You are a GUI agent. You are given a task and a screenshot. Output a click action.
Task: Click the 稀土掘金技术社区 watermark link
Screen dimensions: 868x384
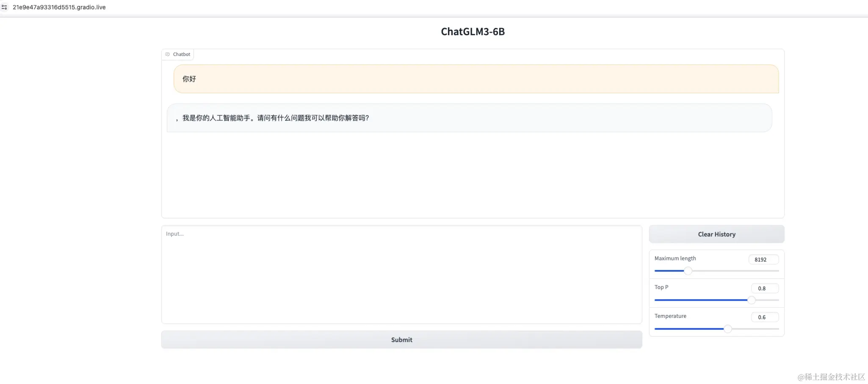tap(831, 376)
